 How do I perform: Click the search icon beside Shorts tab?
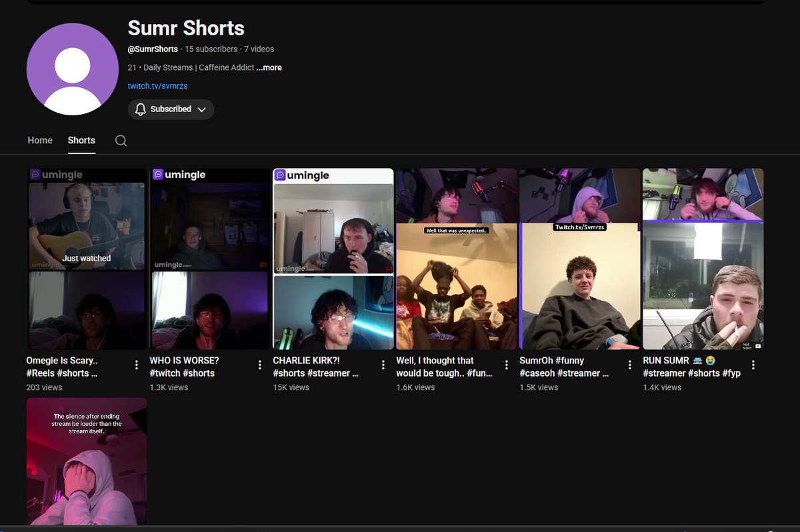pos(121,141)
